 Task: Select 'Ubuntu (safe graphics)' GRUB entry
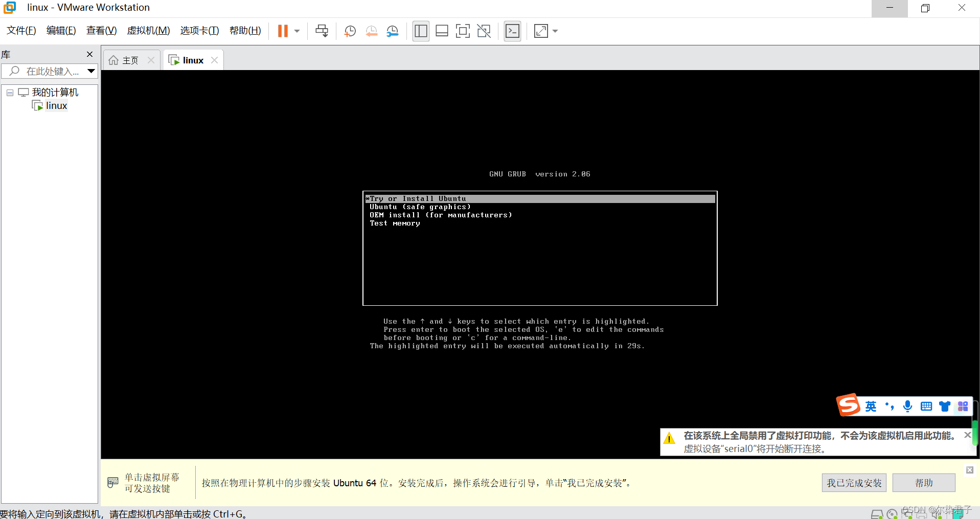tap(420, 207)
